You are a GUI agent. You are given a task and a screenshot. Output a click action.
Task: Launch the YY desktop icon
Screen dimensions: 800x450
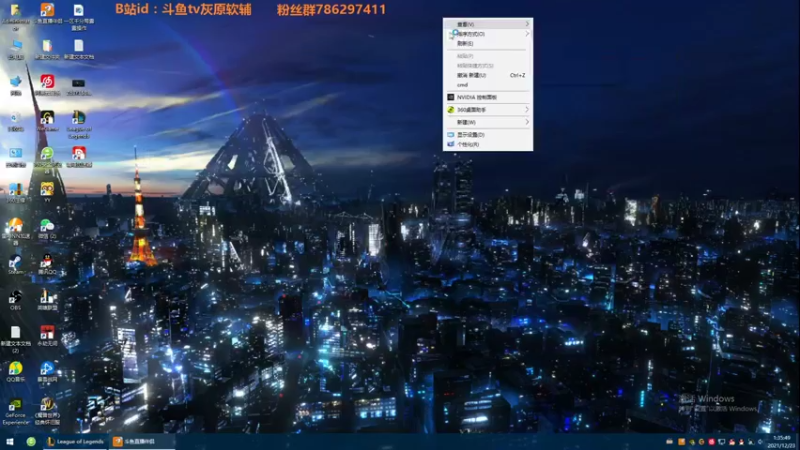[47, 192]
